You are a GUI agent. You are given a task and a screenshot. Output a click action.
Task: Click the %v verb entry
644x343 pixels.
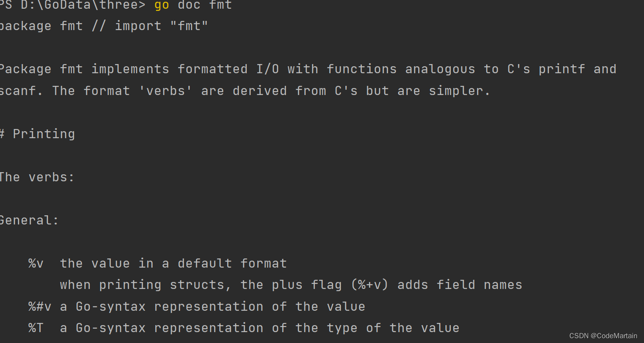coord(36,264)
